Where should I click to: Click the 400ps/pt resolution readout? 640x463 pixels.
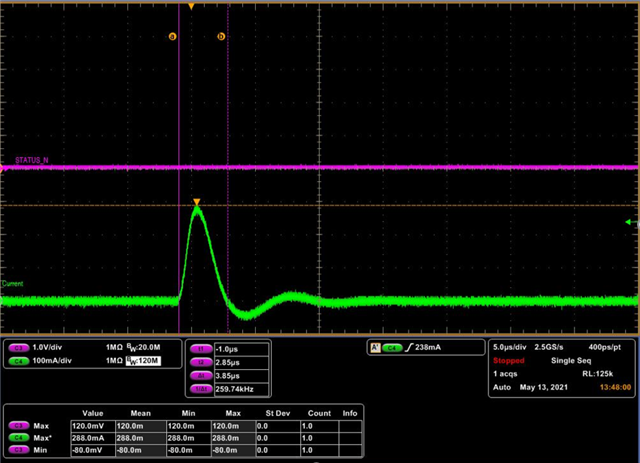[604, 347]
